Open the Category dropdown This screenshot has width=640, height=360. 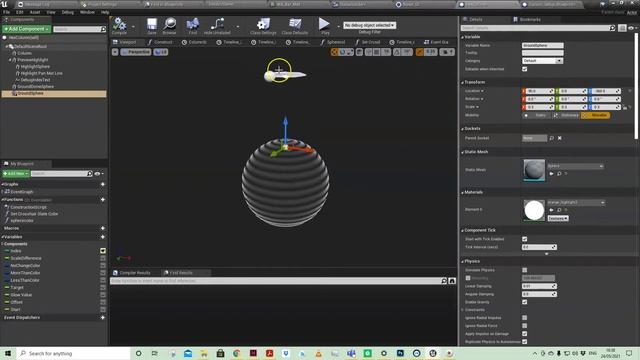(x=542, y=61)
